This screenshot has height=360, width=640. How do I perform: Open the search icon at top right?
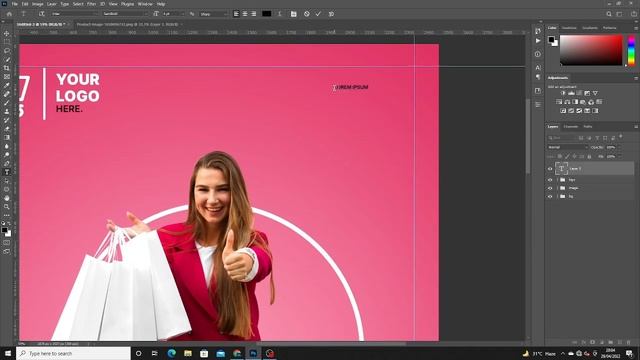pyautogui.click(x=609, y=14)
